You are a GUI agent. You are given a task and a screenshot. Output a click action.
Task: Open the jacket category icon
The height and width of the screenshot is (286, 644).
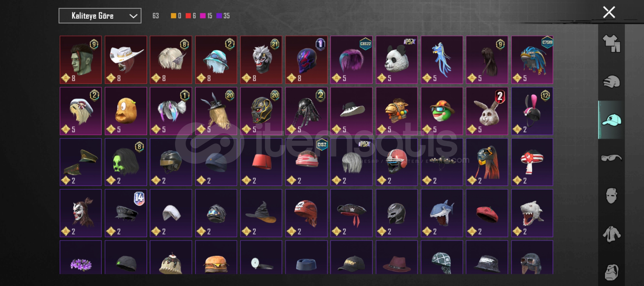pyautogui.click(x=611, y=234)
